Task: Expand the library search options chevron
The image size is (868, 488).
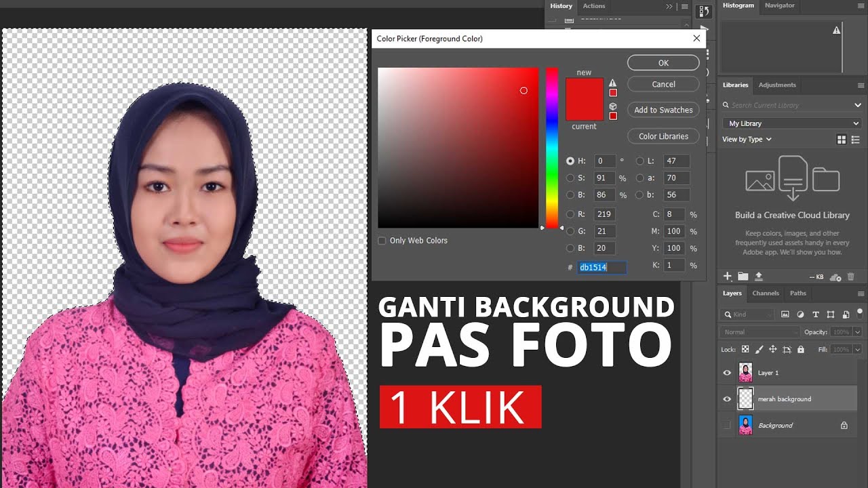Action: point(857,105)
